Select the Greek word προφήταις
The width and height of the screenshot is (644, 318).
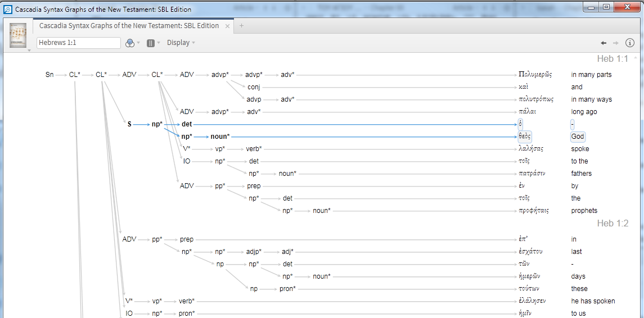coord(534,210)
